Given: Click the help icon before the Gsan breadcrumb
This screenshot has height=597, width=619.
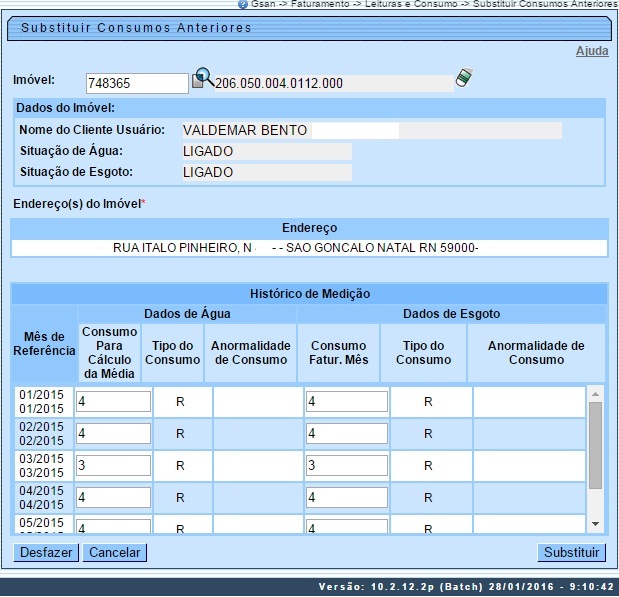Looking at the screenshot, I should click(x=243, y=5).
